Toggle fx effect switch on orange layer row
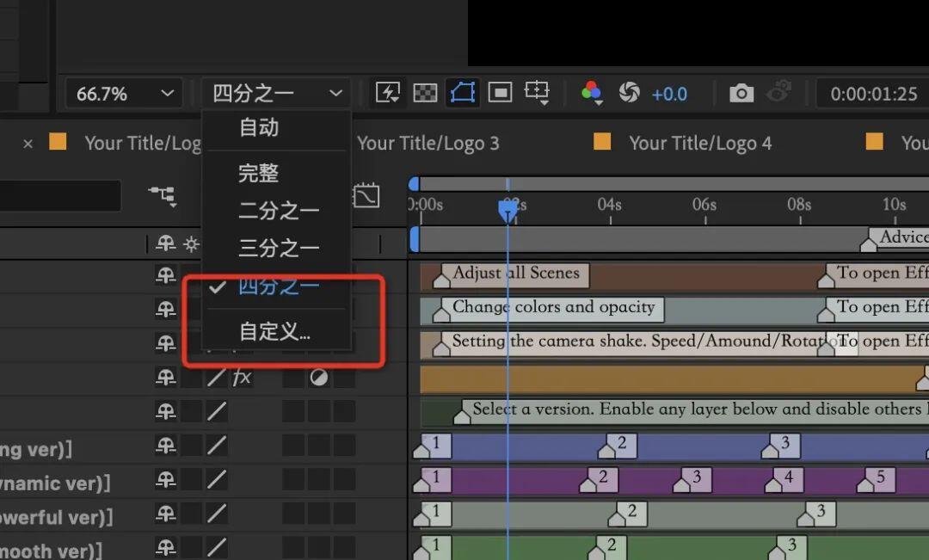The image size is (929, 560). (x=242, y=377)
